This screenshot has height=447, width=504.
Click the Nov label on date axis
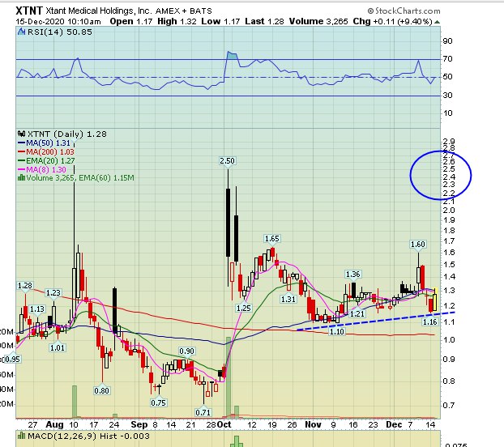pyautogui.click(x=313, y=424)
